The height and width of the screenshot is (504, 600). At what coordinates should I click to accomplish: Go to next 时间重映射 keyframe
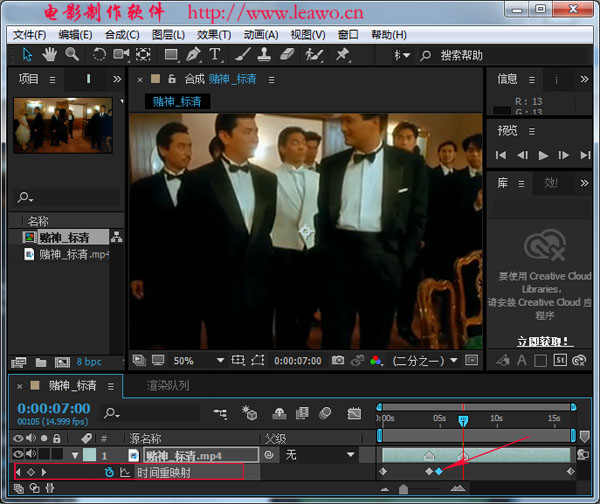tap(44, 472)
